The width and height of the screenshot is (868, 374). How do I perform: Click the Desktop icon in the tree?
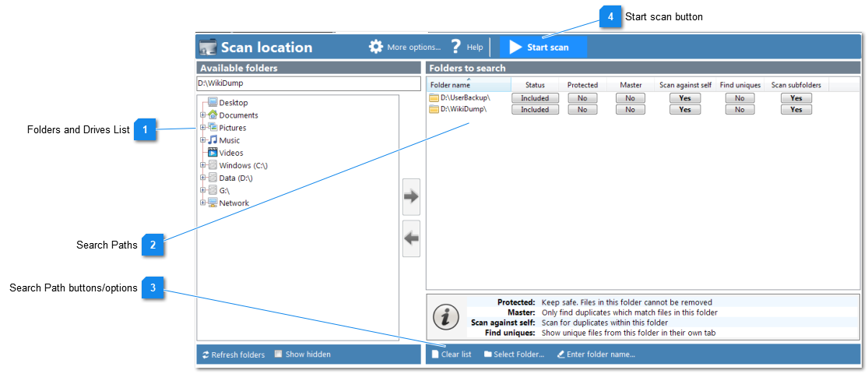(213, 103)
